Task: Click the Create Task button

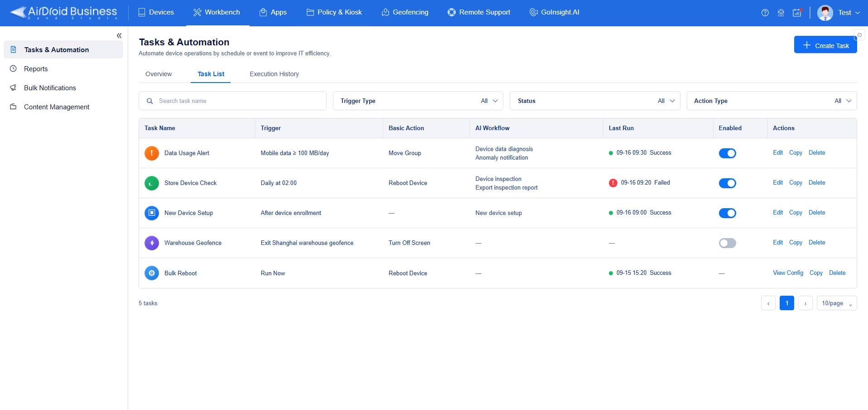Action: (825, 45)
